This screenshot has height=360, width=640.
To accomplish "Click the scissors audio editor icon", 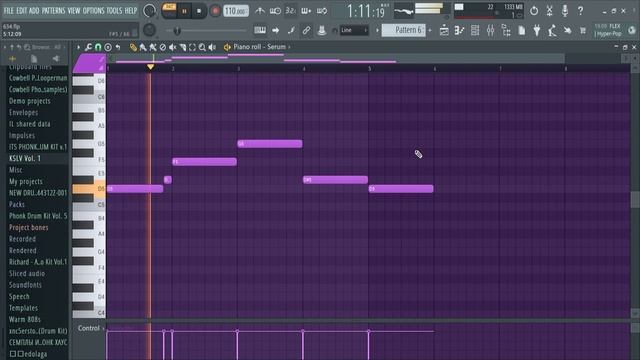I will (549, 11).
